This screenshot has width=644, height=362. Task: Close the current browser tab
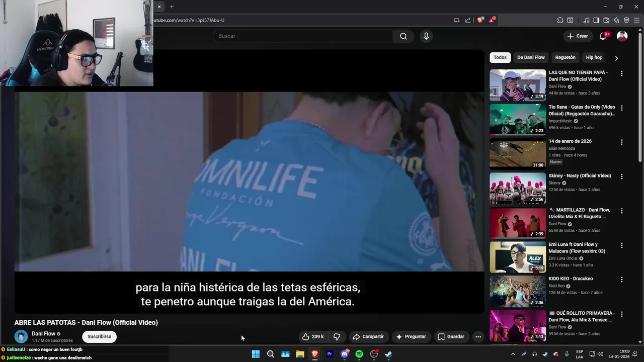[159, 7]
